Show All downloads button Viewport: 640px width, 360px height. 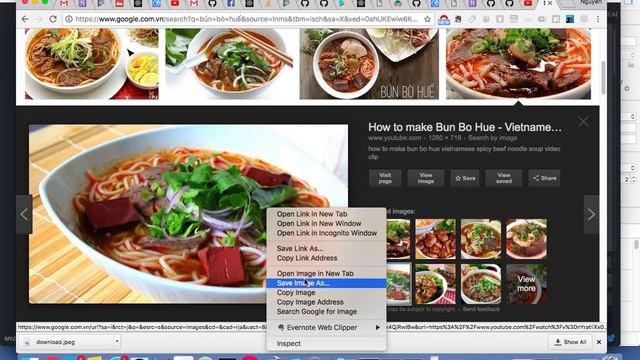(570, 342)
